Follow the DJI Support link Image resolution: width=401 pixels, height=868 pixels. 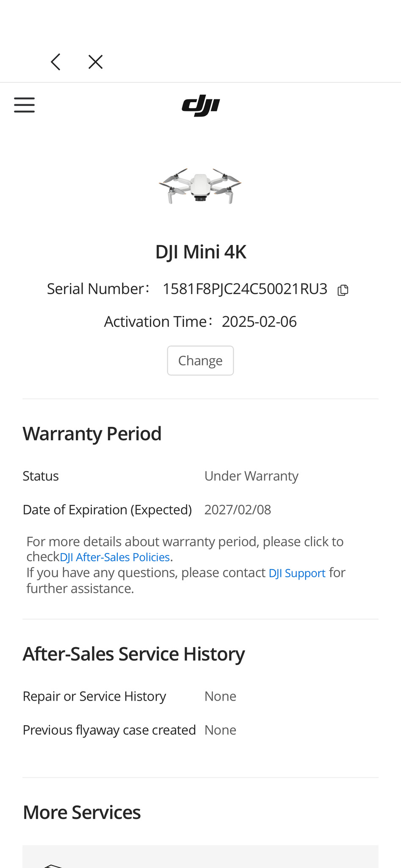(297, 573)
